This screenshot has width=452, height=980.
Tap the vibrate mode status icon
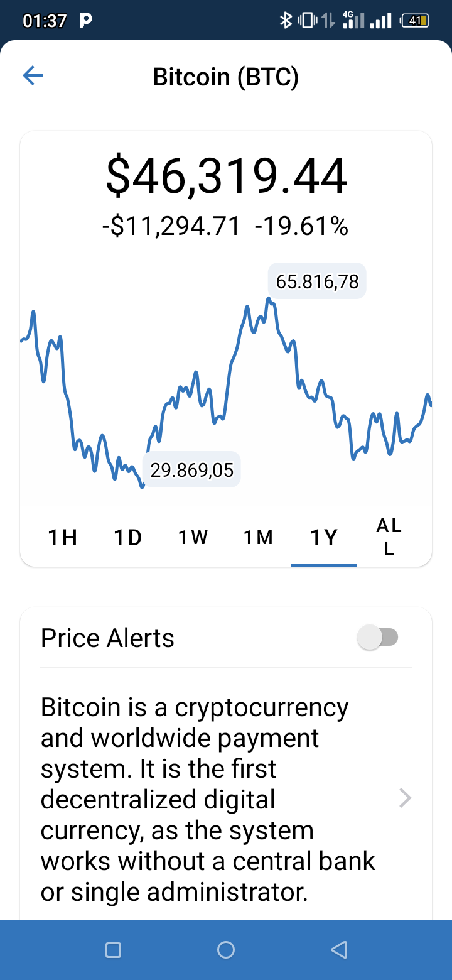click(306, 21)
